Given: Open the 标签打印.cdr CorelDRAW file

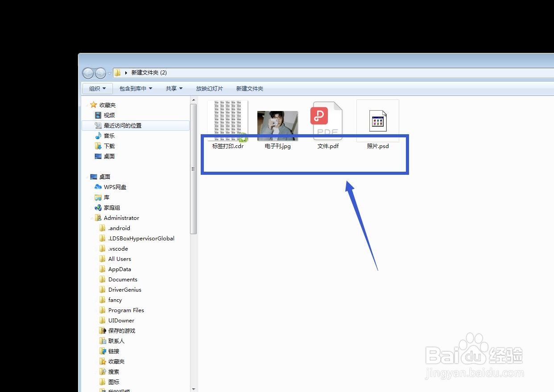Looking at the screenshot, I should tap(227, 120).
